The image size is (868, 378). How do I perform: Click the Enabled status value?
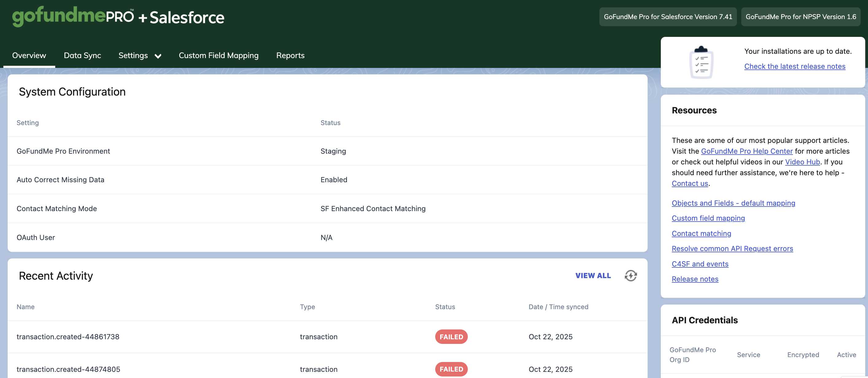click(334, 179)
